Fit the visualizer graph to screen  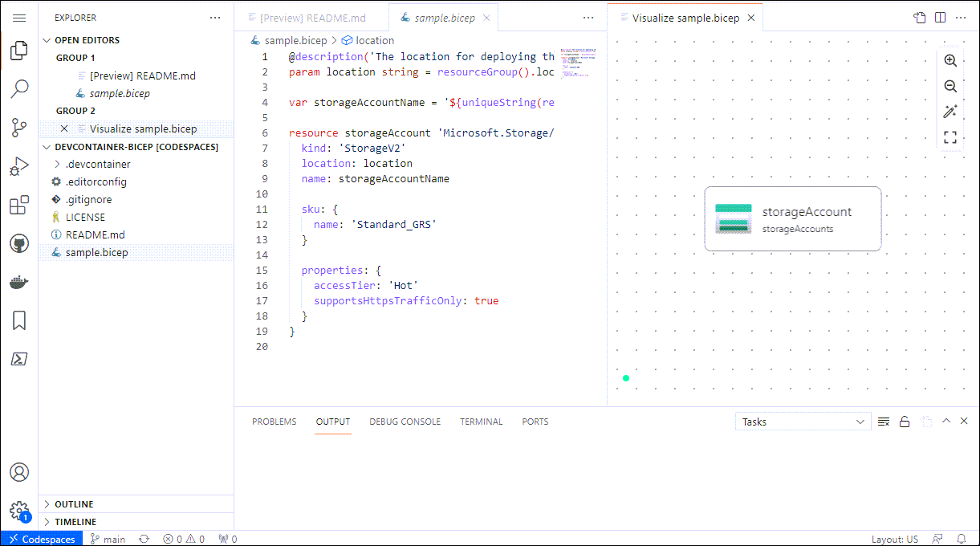coord(950,137)
